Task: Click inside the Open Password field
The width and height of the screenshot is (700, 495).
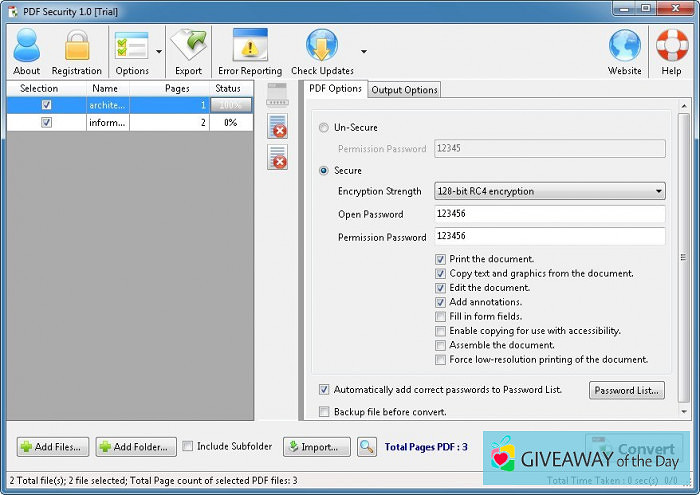Action: point(549,214)
